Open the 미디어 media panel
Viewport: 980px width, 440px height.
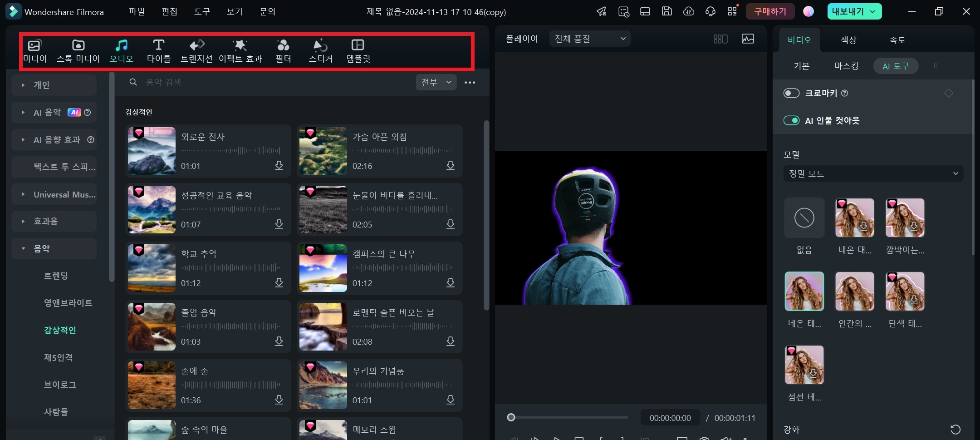35,51
